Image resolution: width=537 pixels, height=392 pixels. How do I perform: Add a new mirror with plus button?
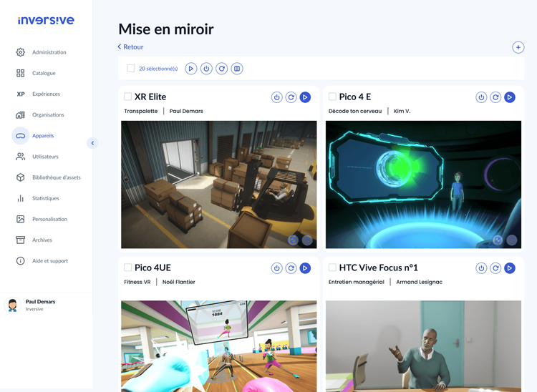click(x=518, y=47)
